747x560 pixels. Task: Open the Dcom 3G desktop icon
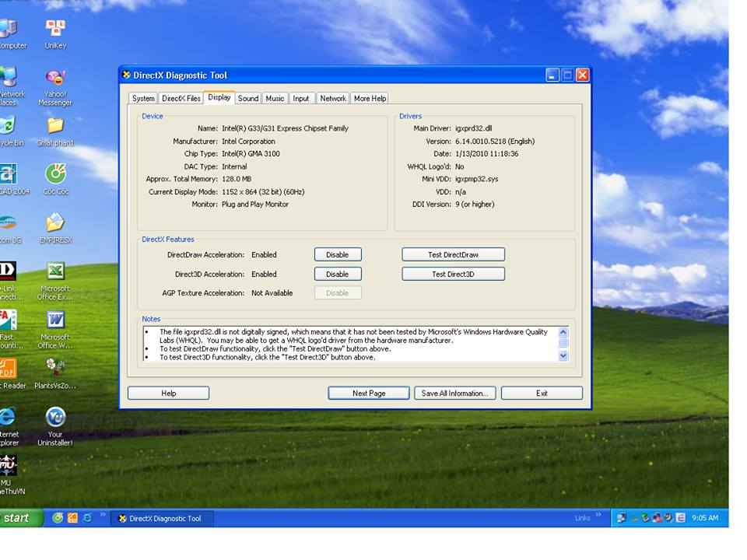[9, 228]
